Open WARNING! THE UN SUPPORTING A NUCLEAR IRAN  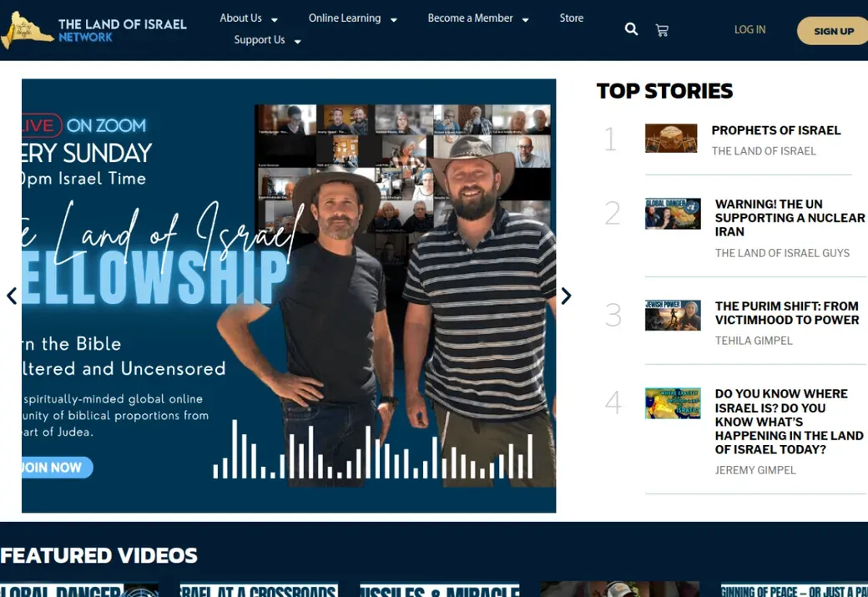click(790, 218)
